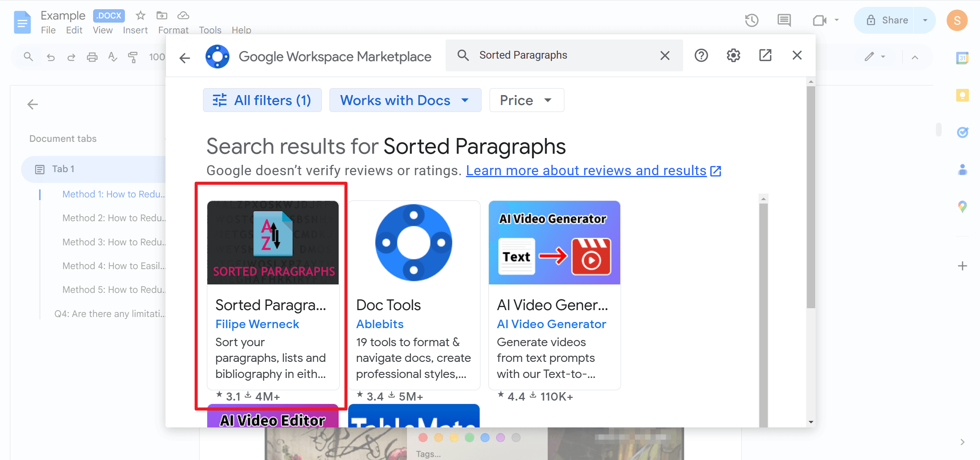Expand the Works with Docs filter
980x460 pixels.
405,100
